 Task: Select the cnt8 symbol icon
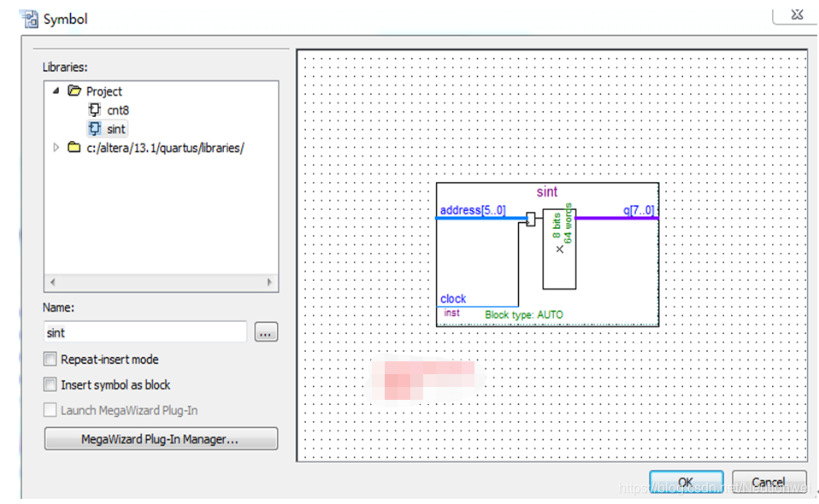95,109
